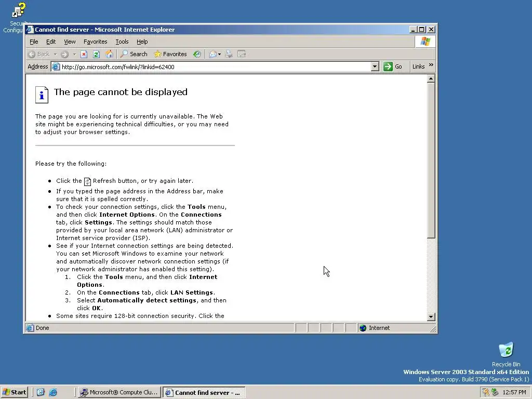Click the 12:57 PM clock
The image size is (532, 399).
(x=514, y=393)
